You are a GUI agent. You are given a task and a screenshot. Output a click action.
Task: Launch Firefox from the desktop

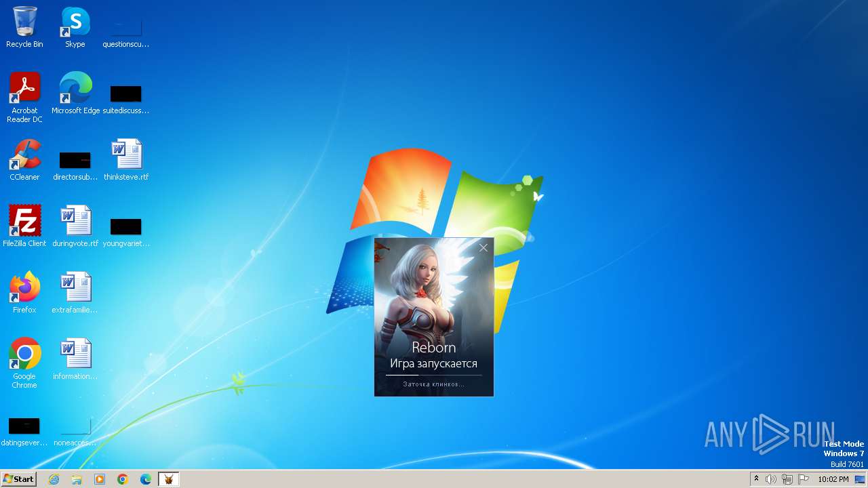pyautogui.click(x=24, y=293)
